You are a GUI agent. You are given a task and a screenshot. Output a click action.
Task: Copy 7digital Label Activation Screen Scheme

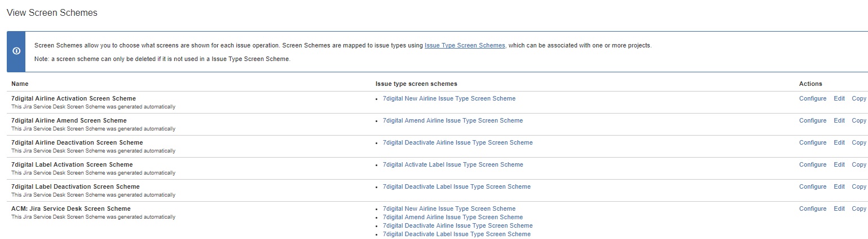pos(859,164)
